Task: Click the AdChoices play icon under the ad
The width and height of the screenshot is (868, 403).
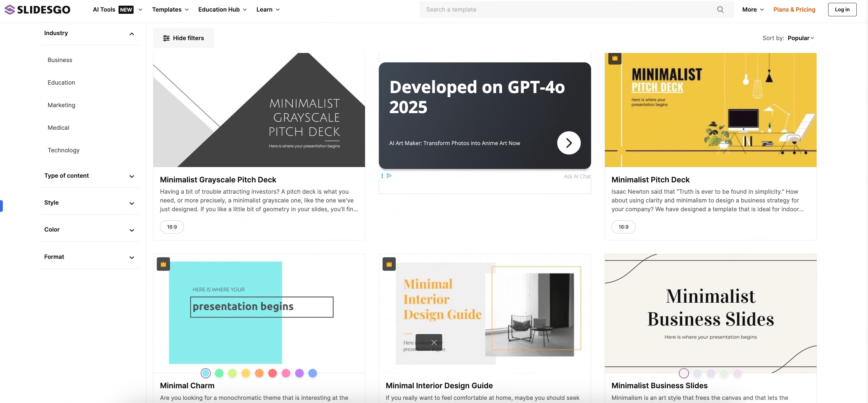Action: [x=389, y=175]
